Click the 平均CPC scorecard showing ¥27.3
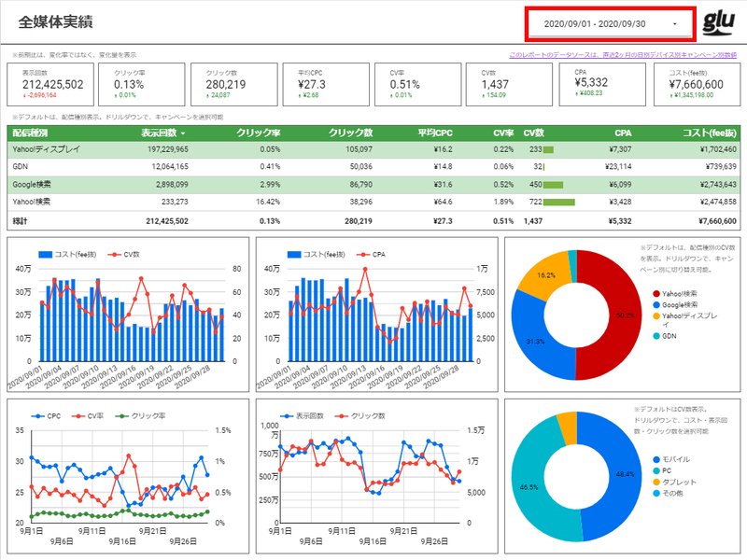The height and width of the screenshot is (560, 747). [x=326, y=84]
